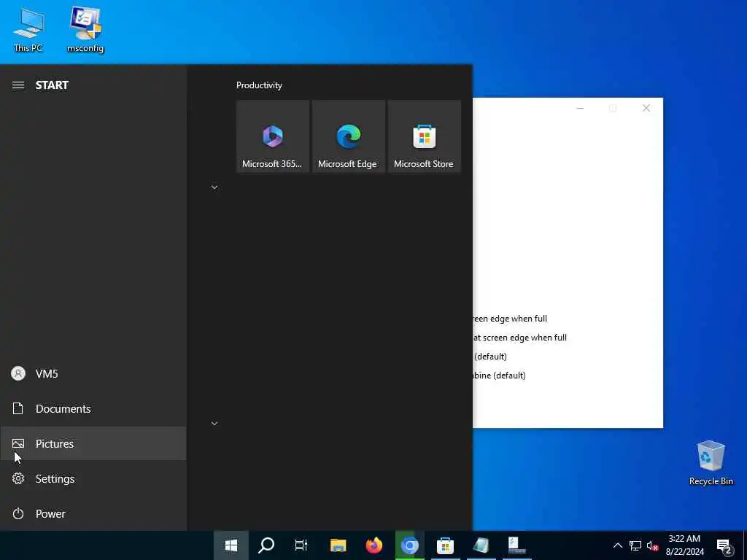Viewport: 747px width, 560px height.
Task: Open the Microsoft 365 tile
Action: (273, 136)
